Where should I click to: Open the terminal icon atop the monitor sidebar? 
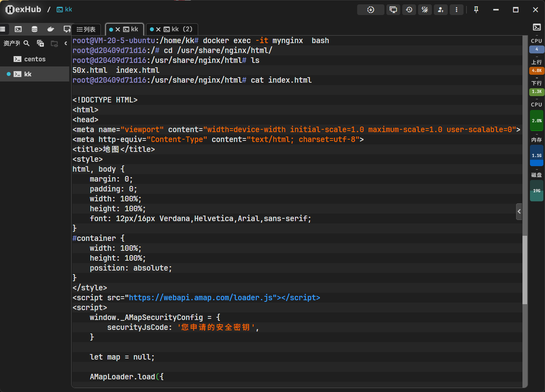pyautogui.click(x=537, y=27)
